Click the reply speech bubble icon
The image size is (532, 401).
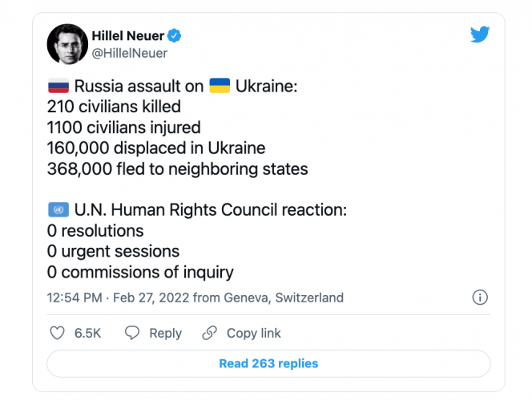point(132,333)
